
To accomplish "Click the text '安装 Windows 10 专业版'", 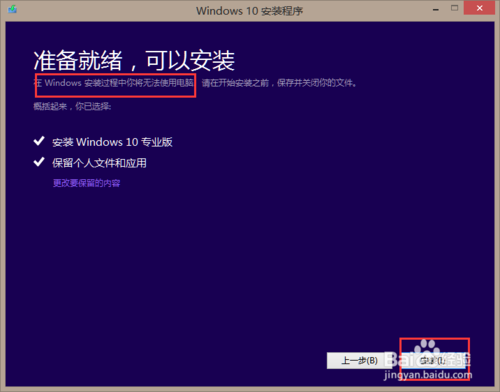I will point(112,142).
